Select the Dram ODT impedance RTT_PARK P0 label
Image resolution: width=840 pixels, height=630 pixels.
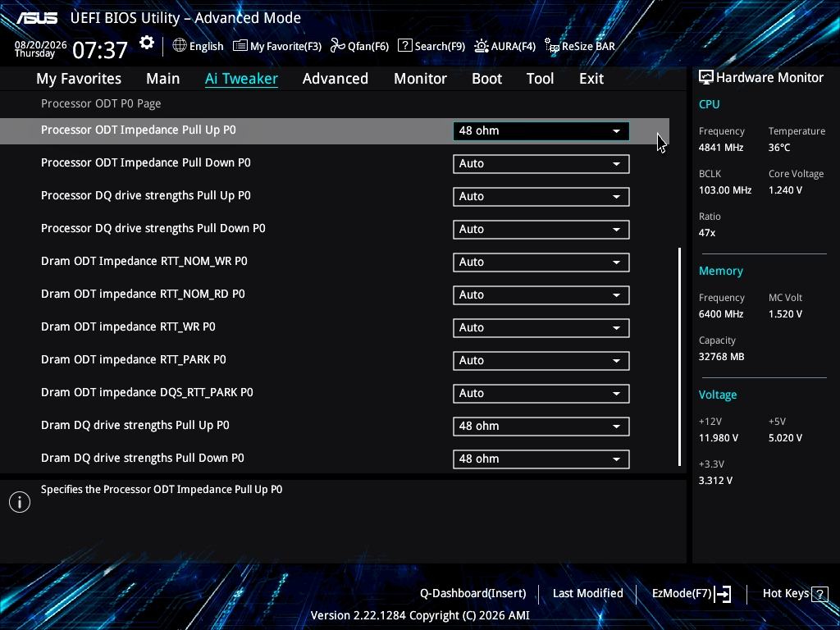point(134,359)
